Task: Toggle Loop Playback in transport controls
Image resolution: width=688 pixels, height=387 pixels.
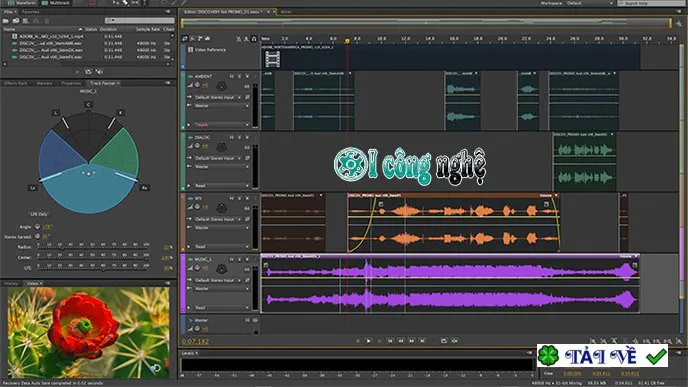Action: 444,340
